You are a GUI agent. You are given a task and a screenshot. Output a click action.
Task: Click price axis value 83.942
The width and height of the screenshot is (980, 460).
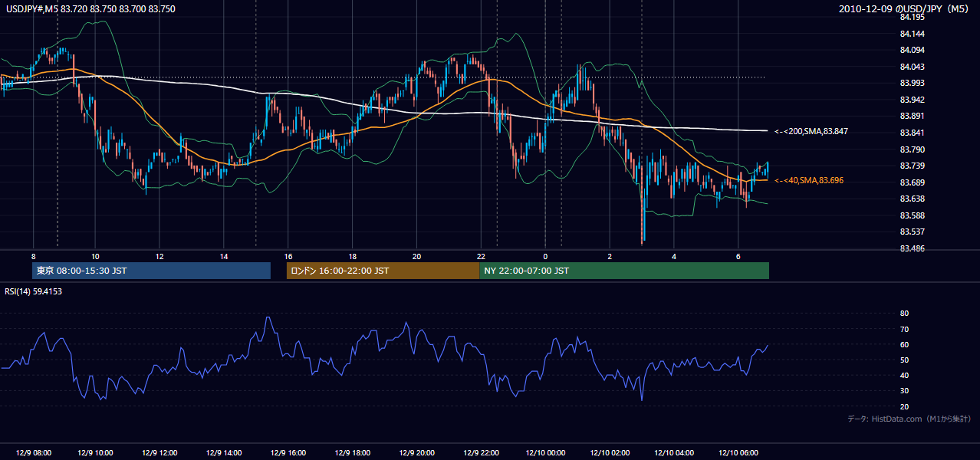(x=913, y=100)
